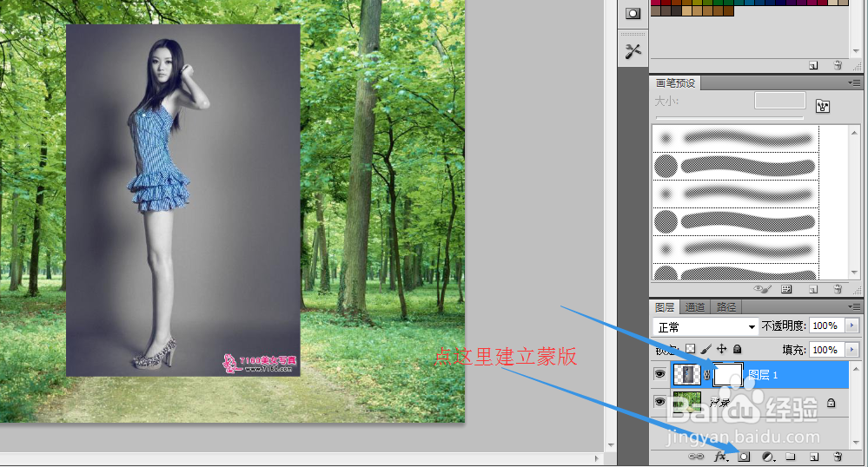Create new brush preset

[813, 289]
